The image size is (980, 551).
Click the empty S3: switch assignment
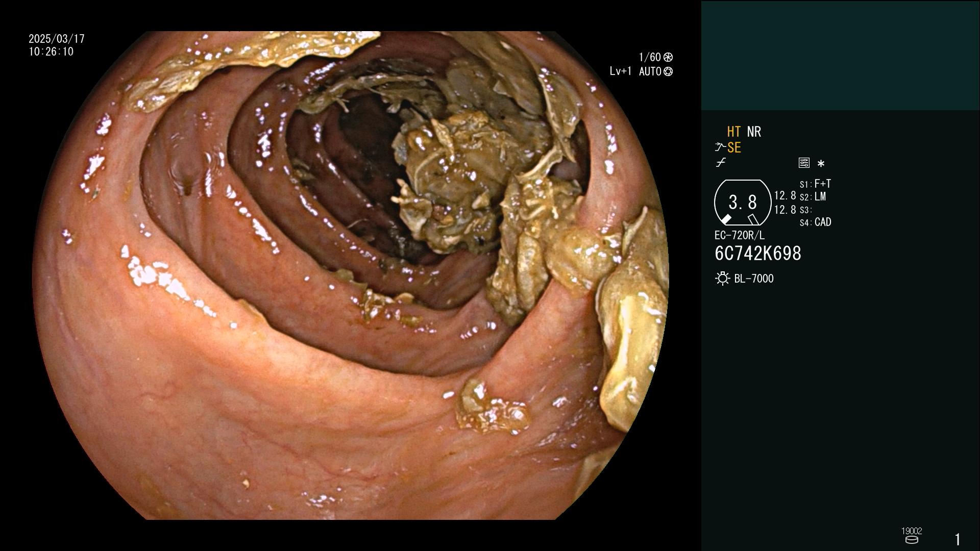pyautogui.click(x=806, y=210)
